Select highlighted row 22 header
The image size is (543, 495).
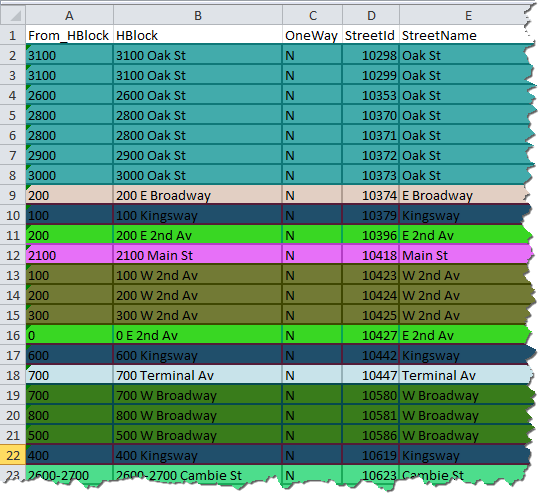(13, 455)
